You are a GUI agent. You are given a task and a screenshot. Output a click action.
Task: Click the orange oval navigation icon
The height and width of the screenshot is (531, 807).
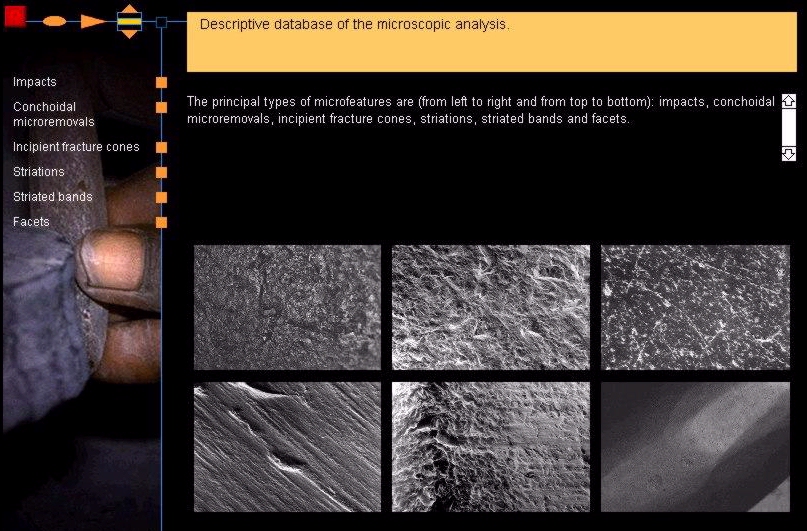tap(54, 21)
